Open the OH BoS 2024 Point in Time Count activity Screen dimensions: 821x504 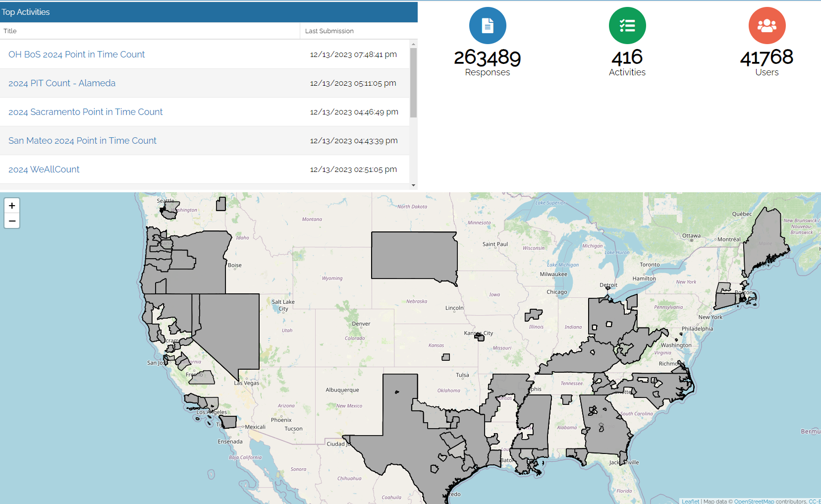[x=76, y=54]
